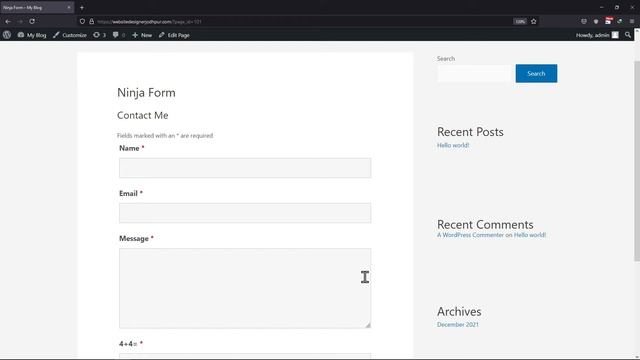
Task: Click the address bar URL
Action: (149, 22)
